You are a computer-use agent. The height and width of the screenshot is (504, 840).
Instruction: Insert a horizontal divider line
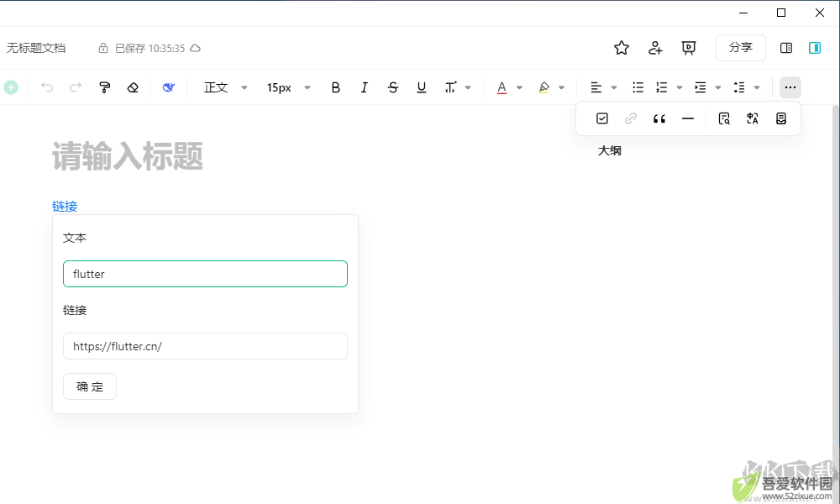click(688, 118)
